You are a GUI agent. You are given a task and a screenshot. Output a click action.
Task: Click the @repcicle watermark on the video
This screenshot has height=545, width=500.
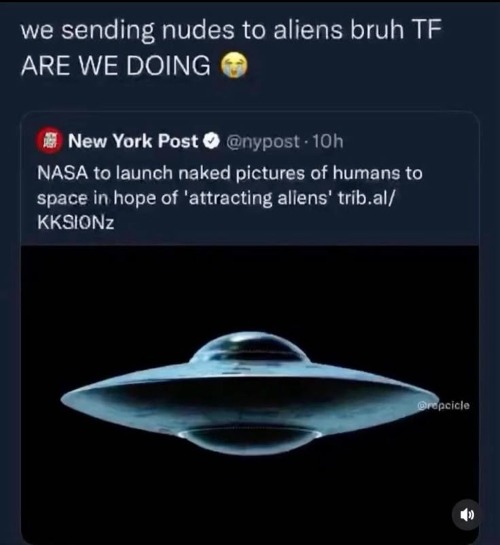coord(443,405)
